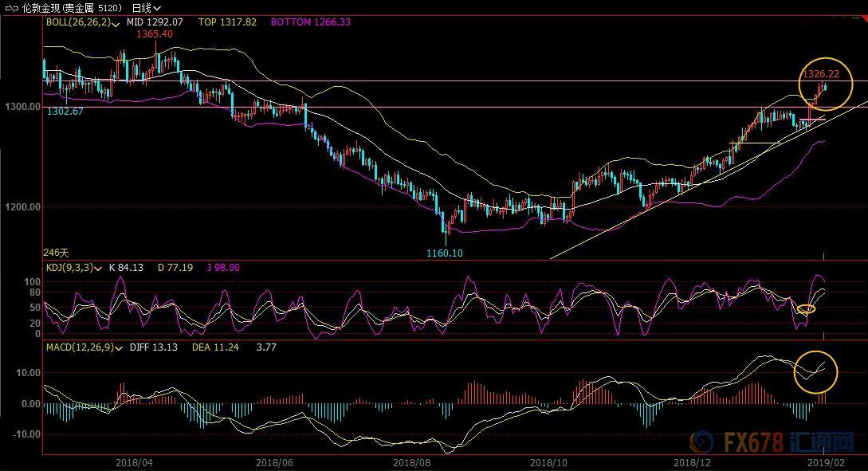Click the 1300.00 price axis label
Viewport: 868px width, 471px height.
point(22,106)
